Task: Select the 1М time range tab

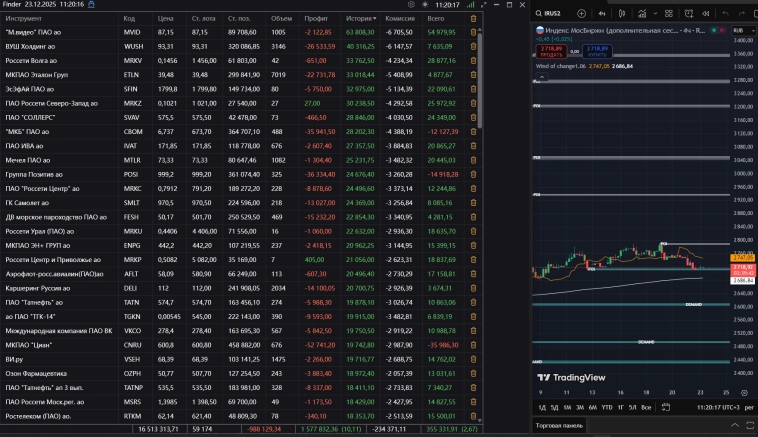Action: [x=568, y=407]
